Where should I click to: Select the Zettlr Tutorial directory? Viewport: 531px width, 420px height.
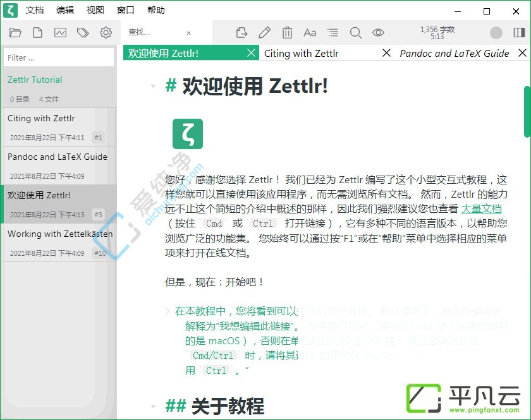click(x=35, y=80)
